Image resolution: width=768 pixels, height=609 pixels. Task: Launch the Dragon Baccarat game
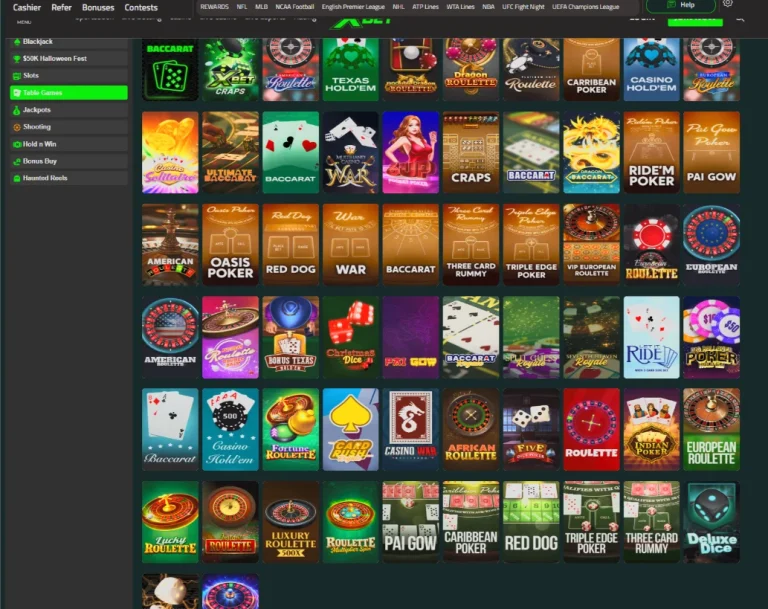591,152
